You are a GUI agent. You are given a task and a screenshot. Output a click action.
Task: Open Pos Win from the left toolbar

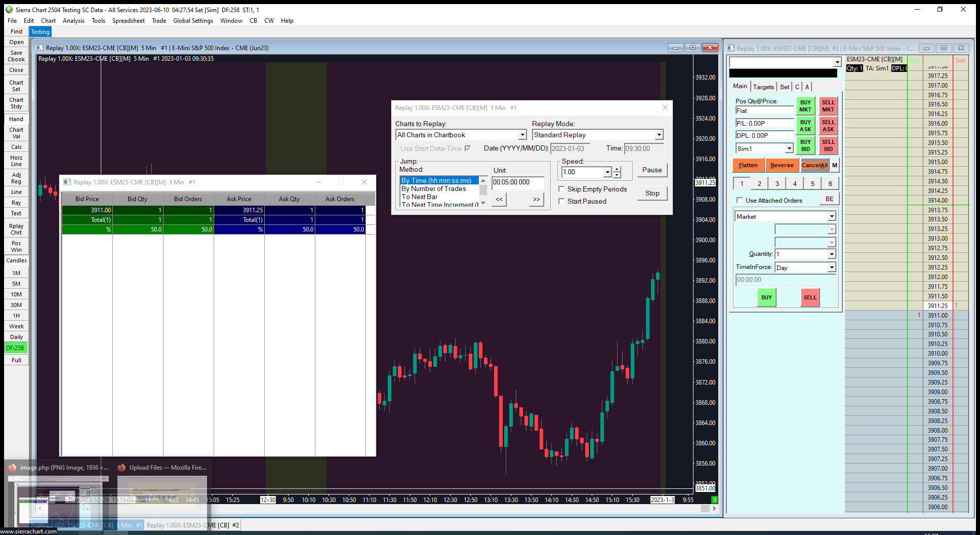coord(16,246)
